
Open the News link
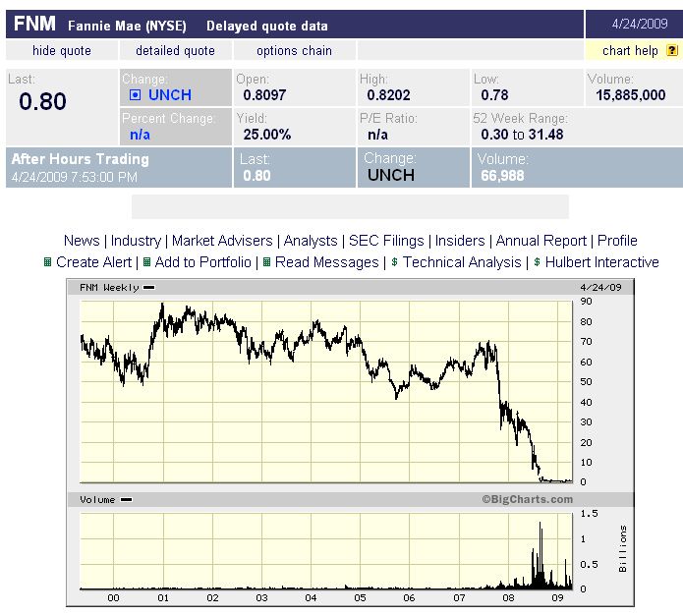[82, 241]
